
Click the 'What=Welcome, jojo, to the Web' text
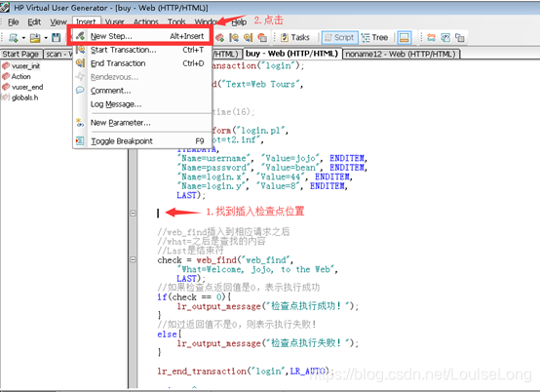[x=257, y=269]
